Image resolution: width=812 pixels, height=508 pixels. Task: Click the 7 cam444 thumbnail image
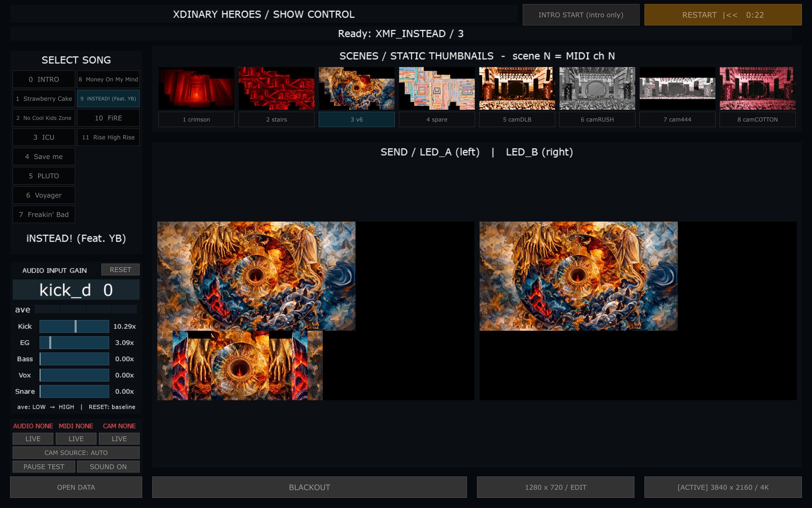(x=677, y=88)
